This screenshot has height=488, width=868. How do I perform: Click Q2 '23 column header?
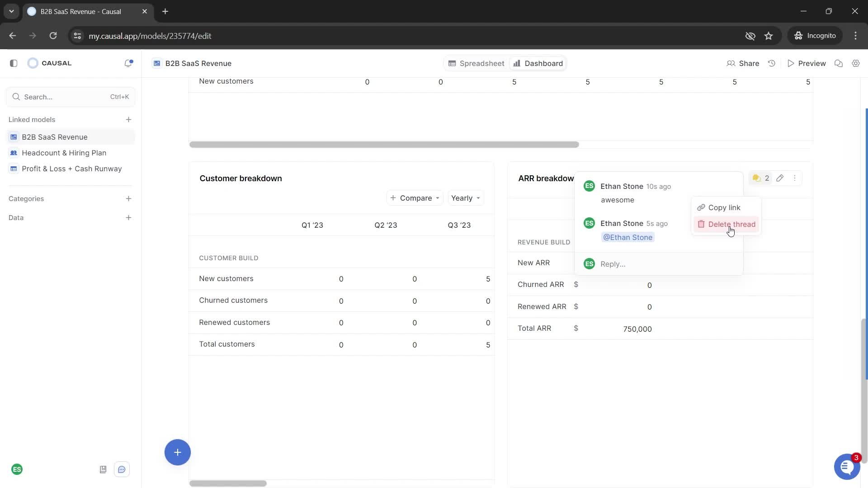click(x=386, y=225)
